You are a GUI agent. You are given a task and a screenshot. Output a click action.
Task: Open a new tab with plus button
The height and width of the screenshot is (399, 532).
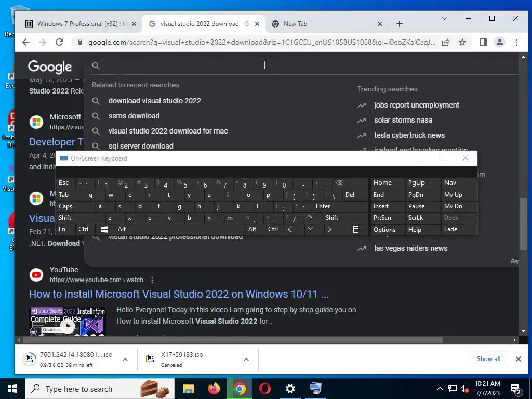click(x=400, y=24)
